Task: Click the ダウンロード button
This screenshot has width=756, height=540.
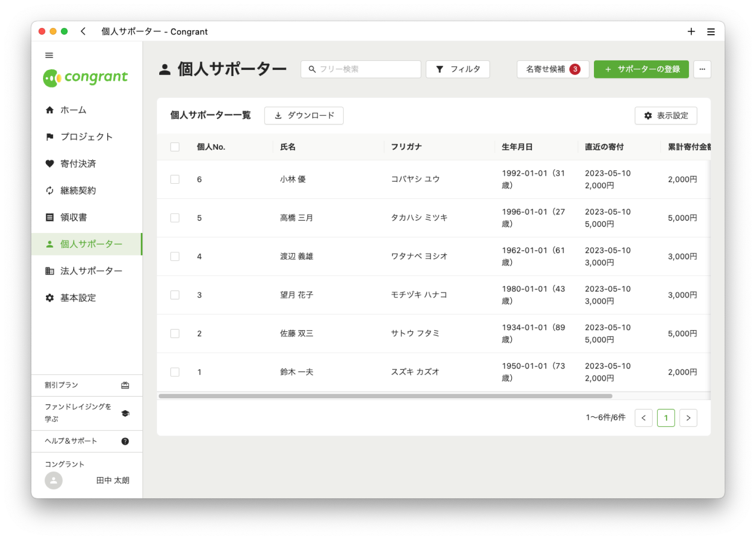Action: coord(304,116)
